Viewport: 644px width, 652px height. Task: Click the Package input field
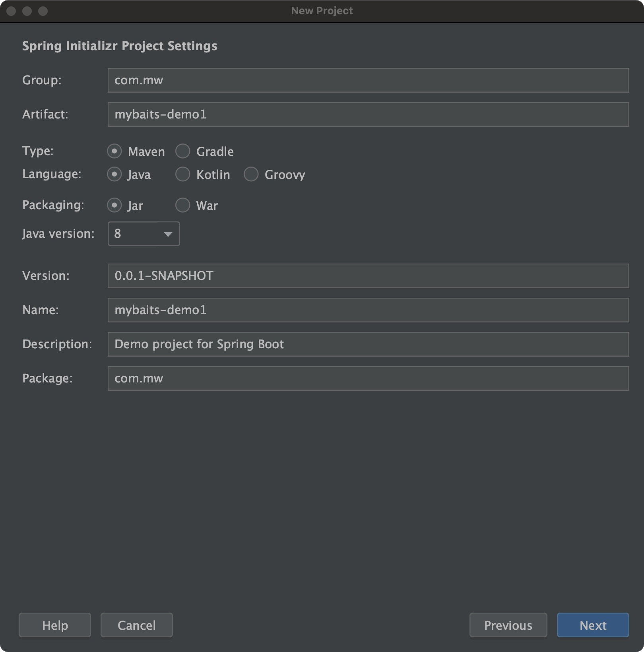[x=368, y=378]
